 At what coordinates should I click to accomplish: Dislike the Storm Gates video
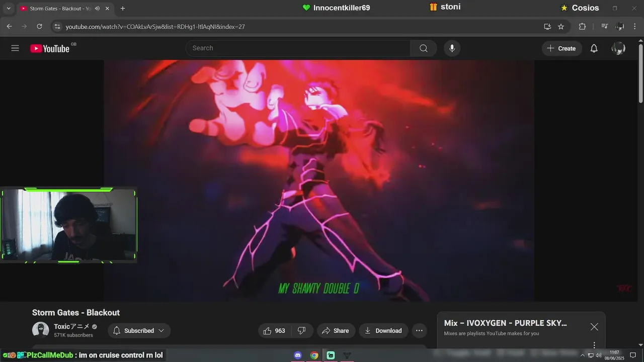click(x=301, y=330)
